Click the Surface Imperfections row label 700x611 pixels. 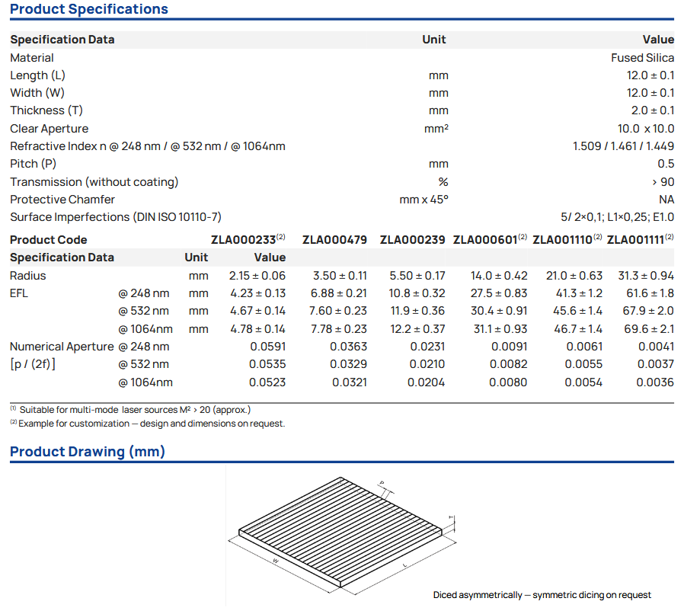[116, 217]
